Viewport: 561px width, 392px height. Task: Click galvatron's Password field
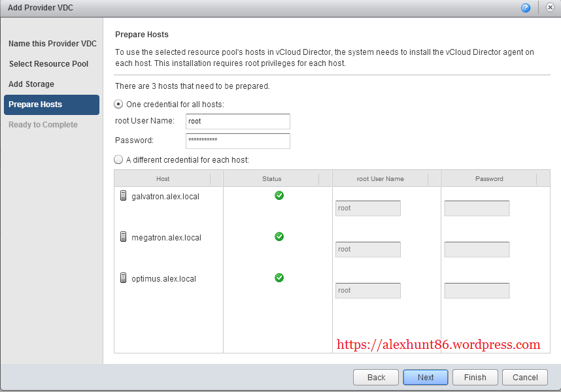477,208
